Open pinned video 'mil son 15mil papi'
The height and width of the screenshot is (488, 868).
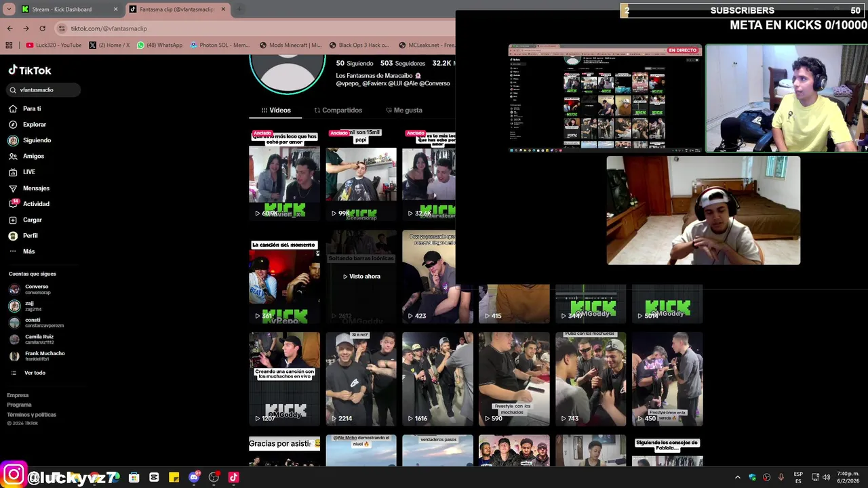coord(361,175)
